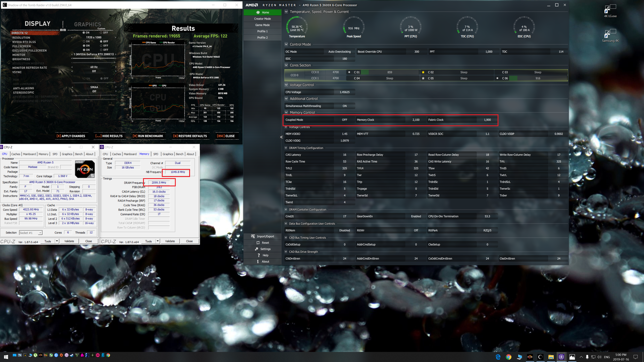The image size is (644, 362).
Task: Collapse Temperature, Speed, Power & Current section
Action: point(287,12)
